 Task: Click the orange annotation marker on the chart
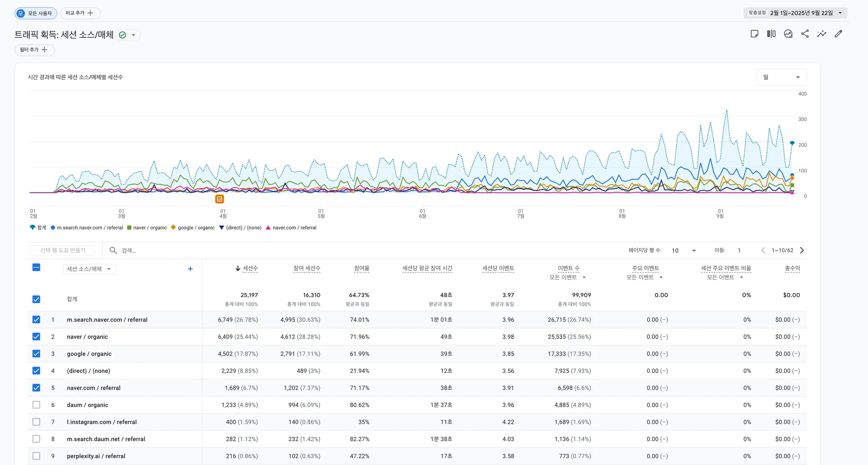[x=220, y=199]
